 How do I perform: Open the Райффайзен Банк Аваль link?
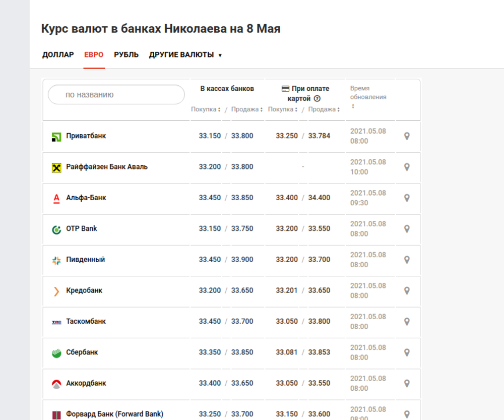(x=107, y=166)
